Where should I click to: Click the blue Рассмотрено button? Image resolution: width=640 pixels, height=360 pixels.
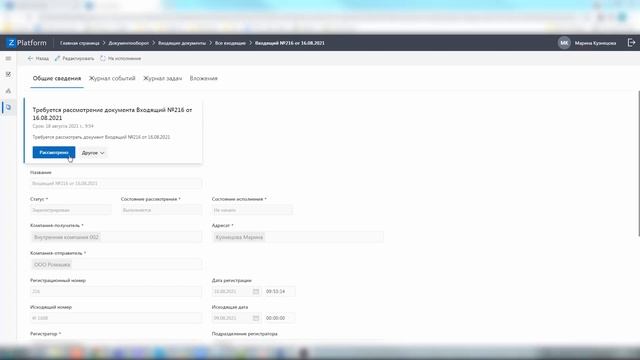pyautogui.click(x=54, y=152)
